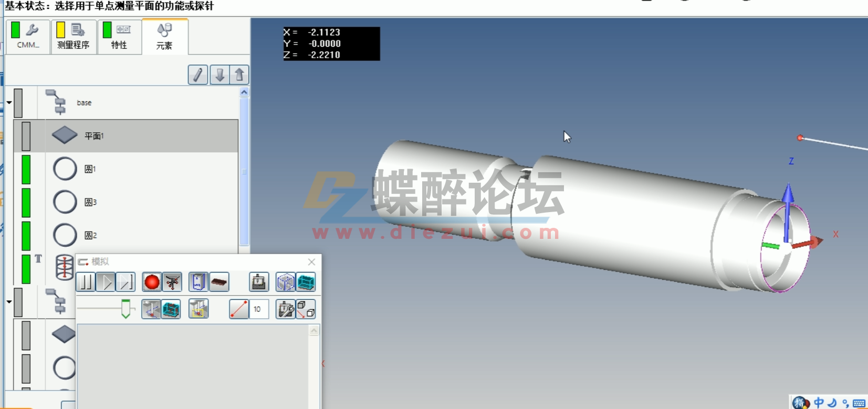Click the cylinder feature icon below 圆2
This screenshot has width=868, height=409.
click(x=64, y=267)
